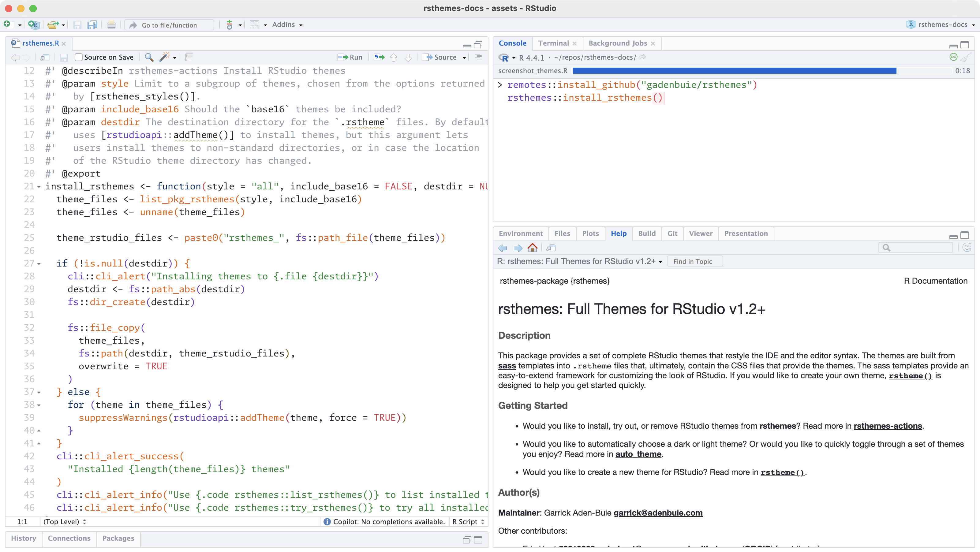Switch to the Environment tab
980x552 pixels.
(520, 233)
